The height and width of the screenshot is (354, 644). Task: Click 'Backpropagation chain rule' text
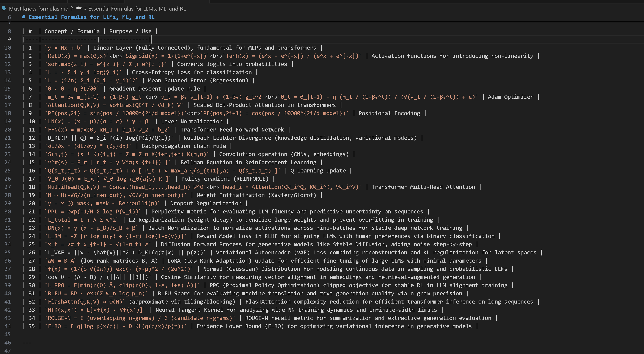pos(184,146)
